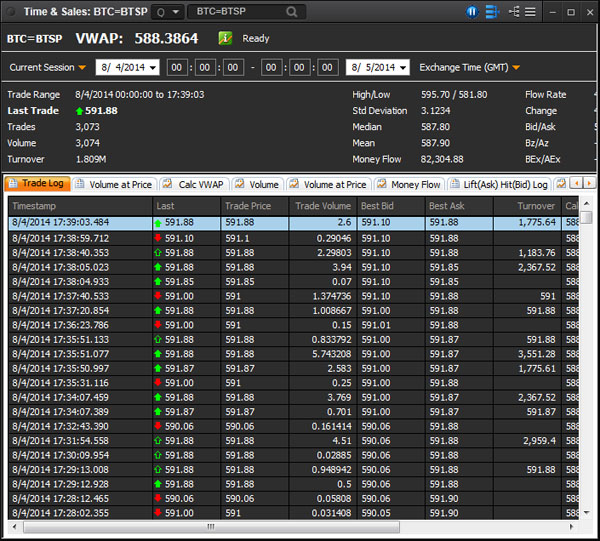Click the end time seconds field
The height and width of the screenshot is (541, 600).
pyautogui.click(x=327, y=67)
